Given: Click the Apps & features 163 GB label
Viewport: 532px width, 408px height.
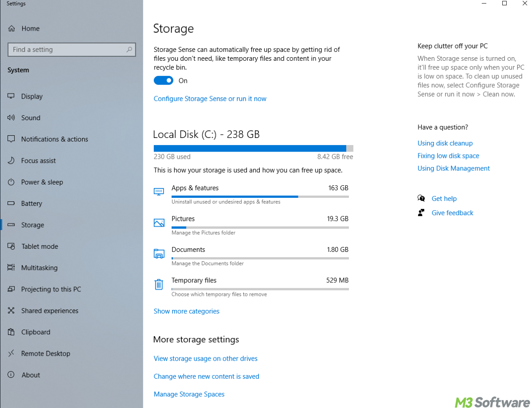Looking at the screenshot, I should click(338, 188).
